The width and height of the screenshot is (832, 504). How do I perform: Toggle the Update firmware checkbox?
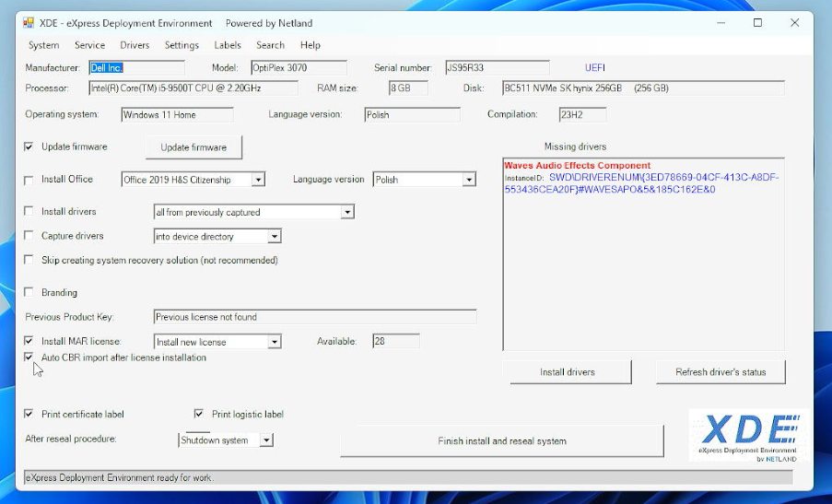click(x=29, y=147)
